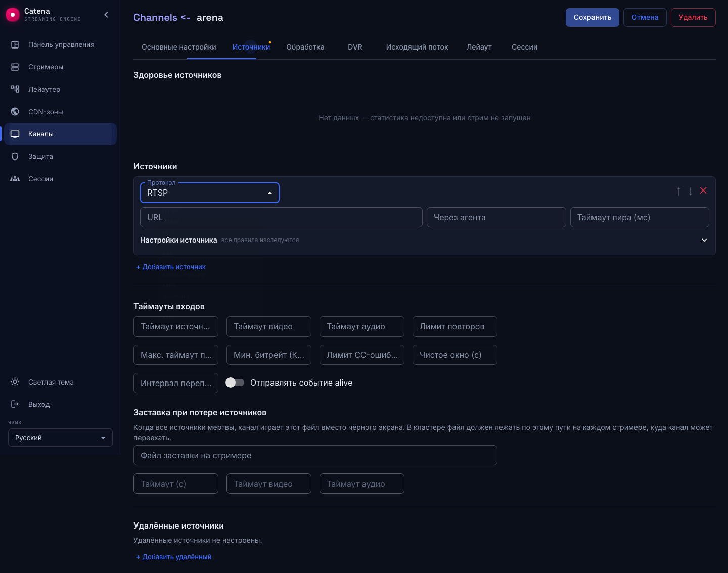Click the Панель управления dashboard icon

[x=15, y=44]
